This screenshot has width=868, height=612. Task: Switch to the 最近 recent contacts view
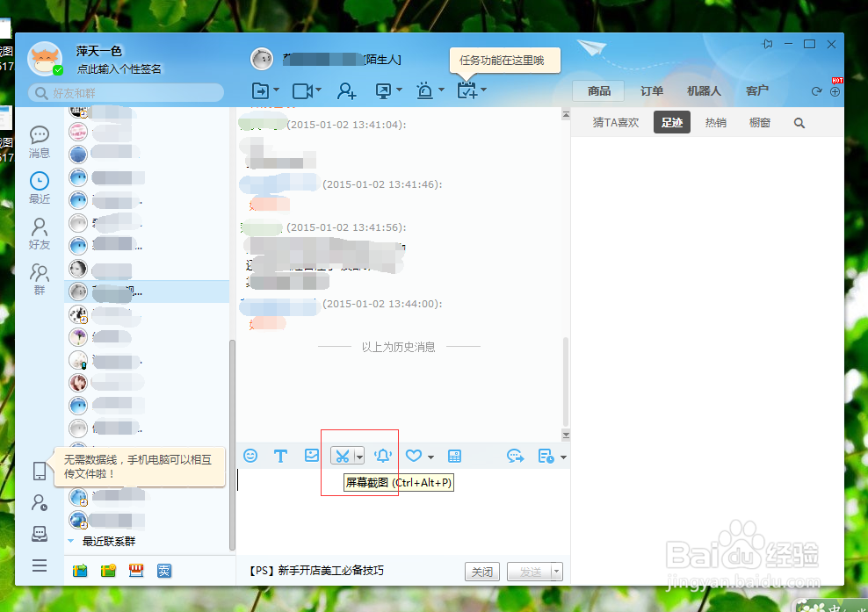click(x=40, y=188)
